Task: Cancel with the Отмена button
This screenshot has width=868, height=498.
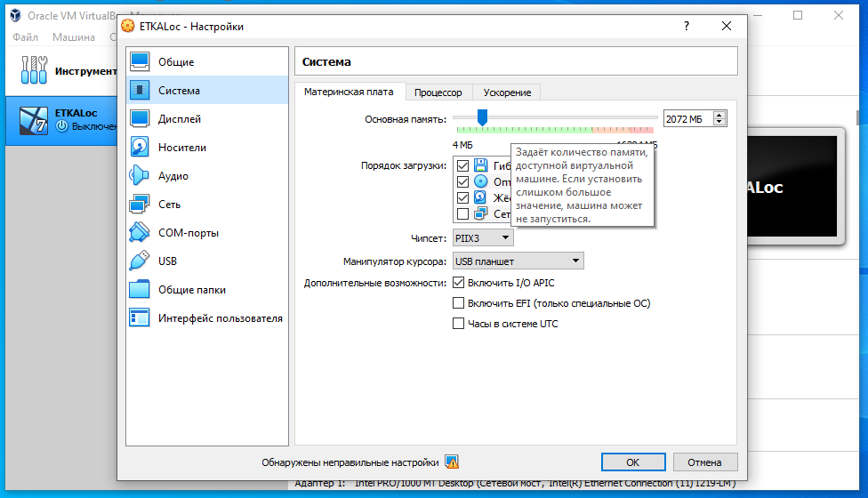Action: click(x=704, y=462)
